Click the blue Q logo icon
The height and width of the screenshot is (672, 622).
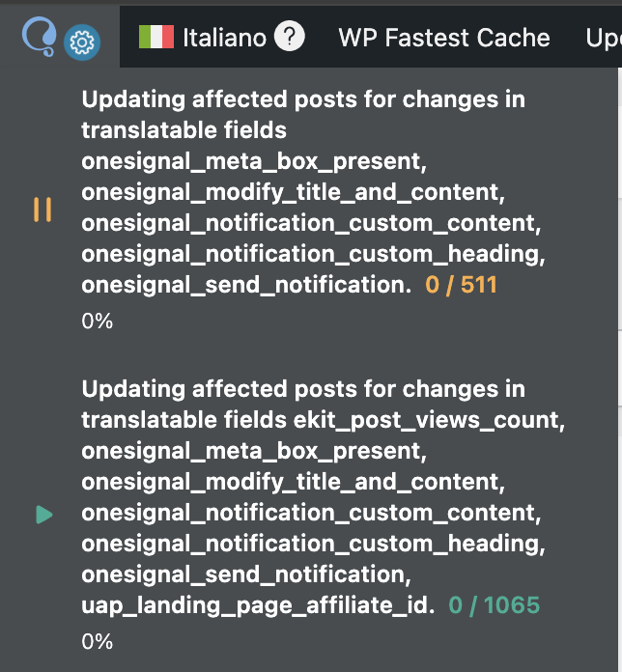pos(40,35)
